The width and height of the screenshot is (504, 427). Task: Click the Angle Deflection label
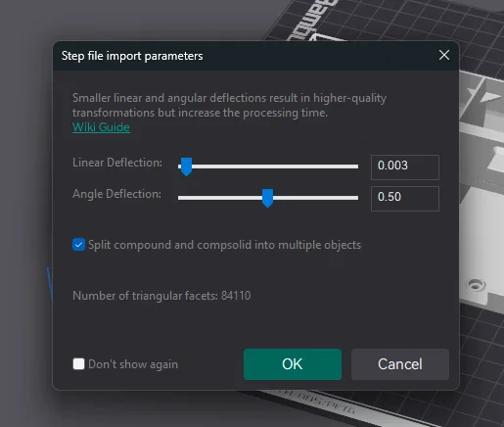tap(116, 194)
